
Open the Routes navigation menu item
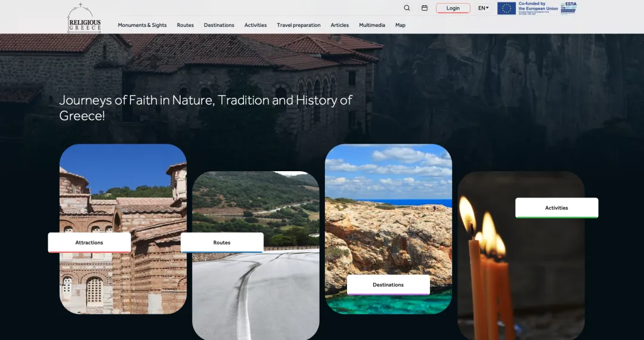(x=185, y=25)
